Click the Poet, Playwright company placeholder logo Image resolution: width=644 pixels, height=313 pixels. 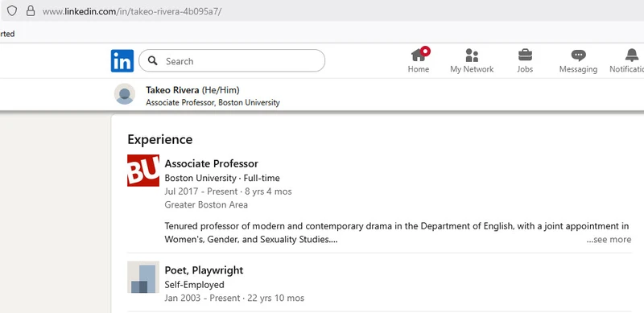click(143, 277)
